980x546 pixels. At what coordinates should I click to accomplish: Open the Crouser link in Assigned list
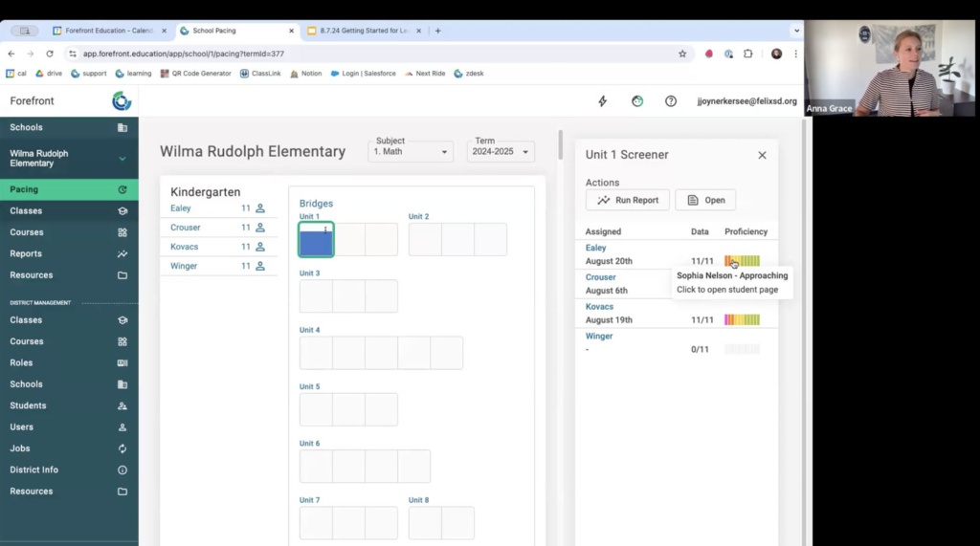pyautogui.click(x=601, y=277)
